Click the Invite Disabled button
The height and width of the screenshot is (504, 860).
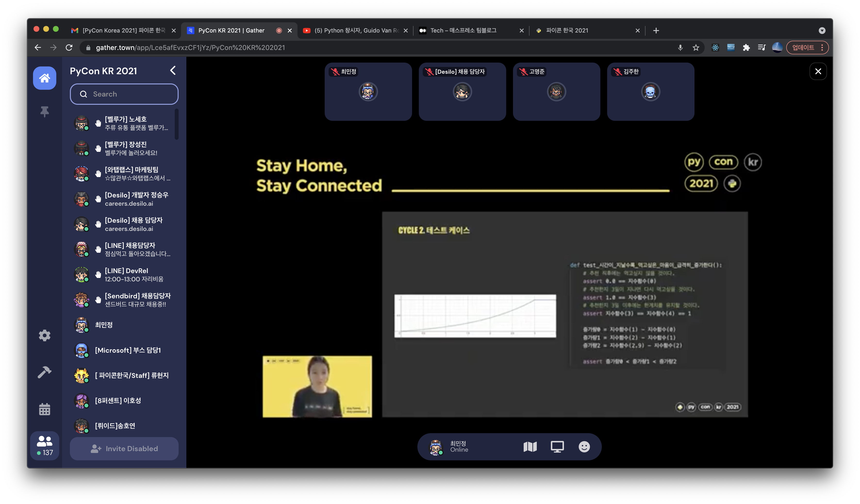tap(124, 449)
